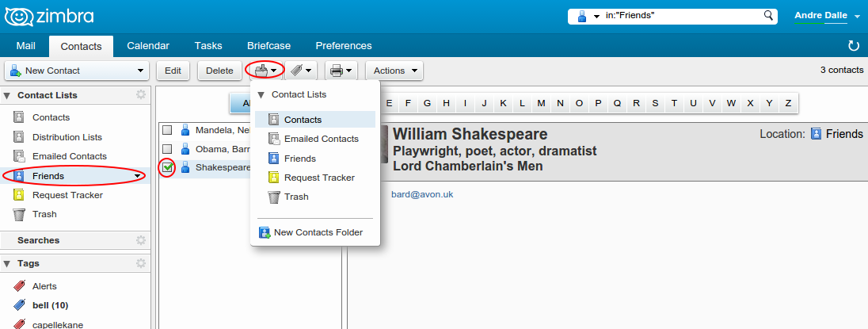Open the search type dropdown arrow
Screen dimensions: 868x329
[596, 17]
